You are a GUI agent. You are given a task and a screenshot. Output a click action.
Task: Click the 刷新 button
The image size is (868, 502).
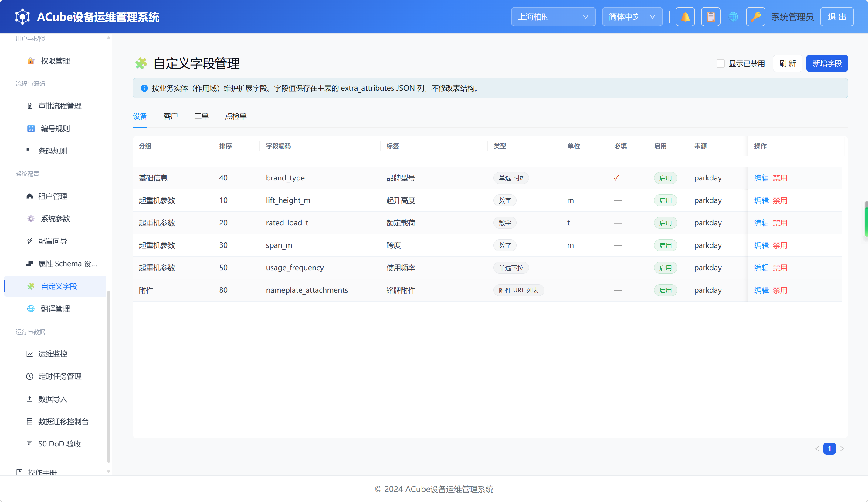pos(787,63)
